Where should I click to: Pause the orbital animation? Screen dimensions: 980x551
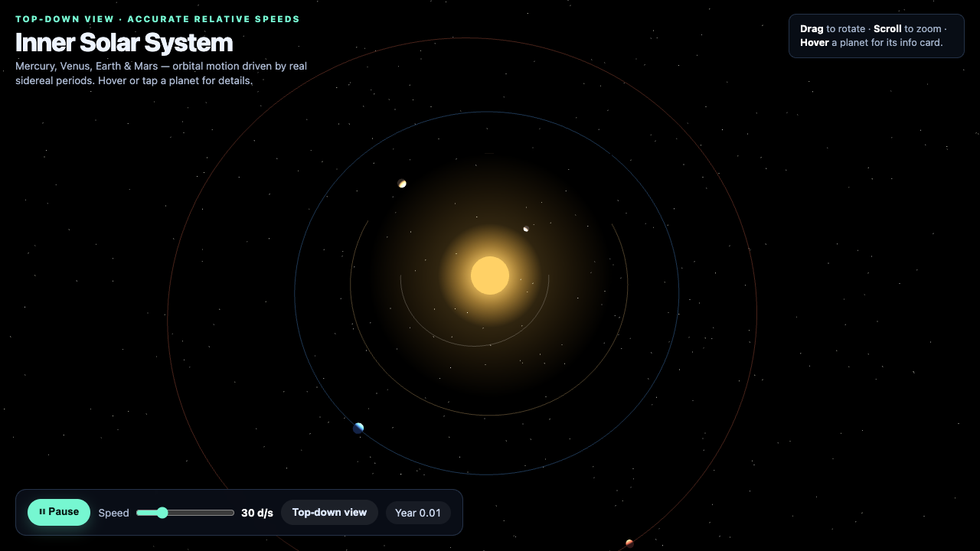point(59,512)
